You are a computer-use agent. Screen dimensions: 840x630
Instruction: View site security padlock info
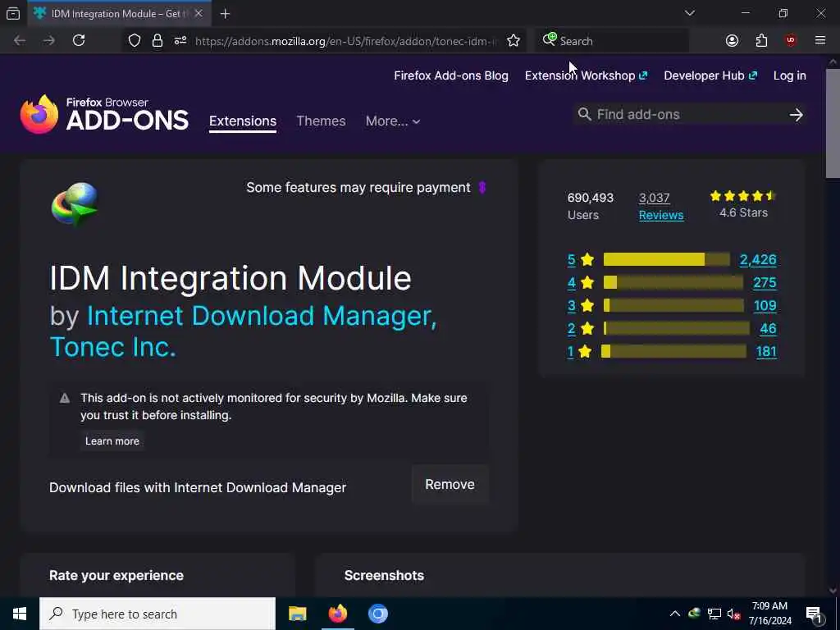pyautogui.click(x=157, y=41)
